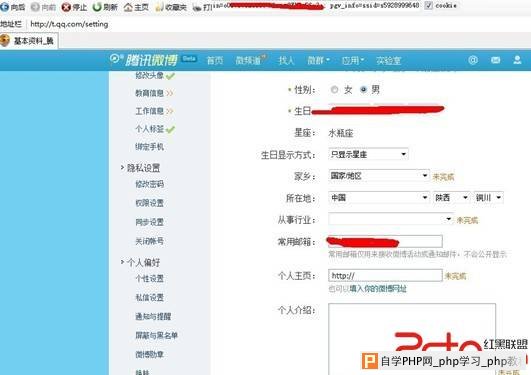Viewport: 531px width, 375px height.
Task: Select the 女 gender radio button
Action: 334,90
